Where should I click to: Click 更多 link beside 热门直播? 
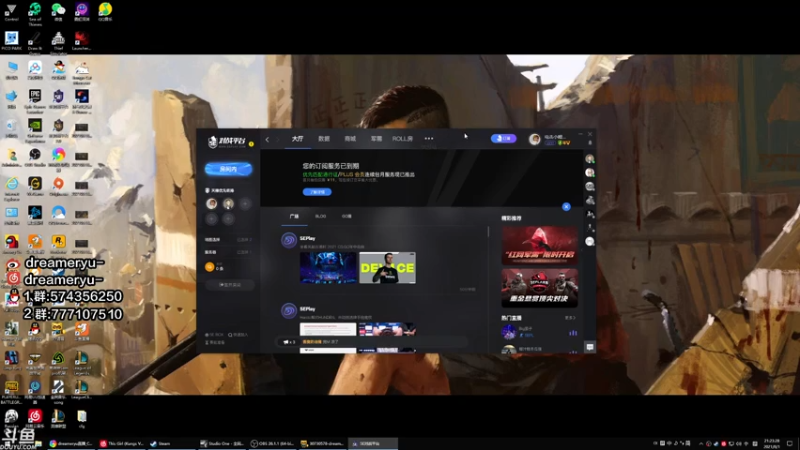[570, 318]
